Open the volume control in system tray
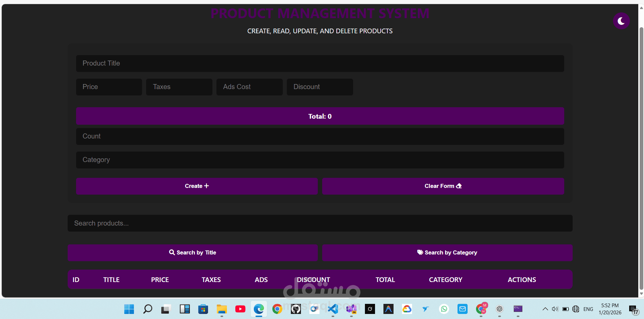Image resolution: width=644 pixels, height=319 pixels. coord(555,309)
